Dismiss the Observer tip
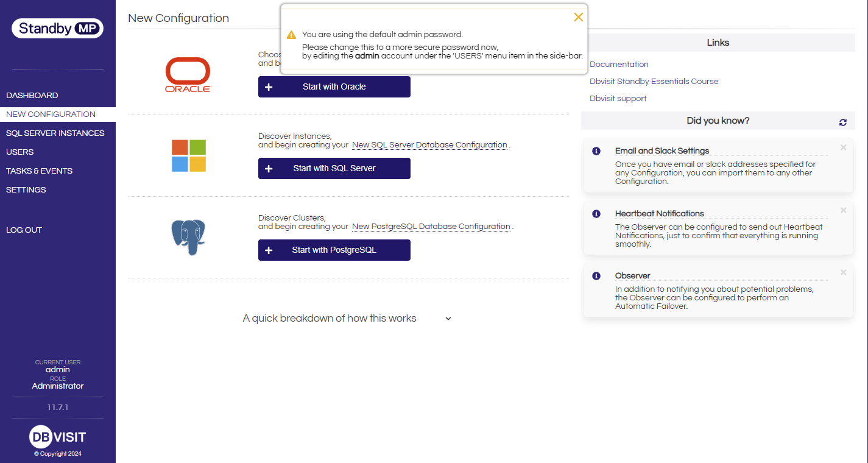The image size is (868, 463). 844,272
